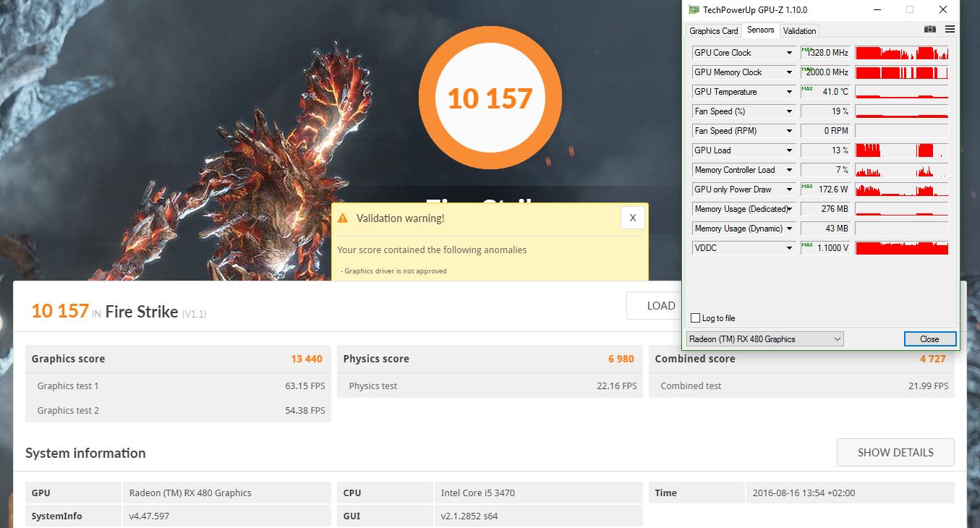
Task: Open the Memory Usage (Dynamic) dropdown
Action: tap(790, 229)
